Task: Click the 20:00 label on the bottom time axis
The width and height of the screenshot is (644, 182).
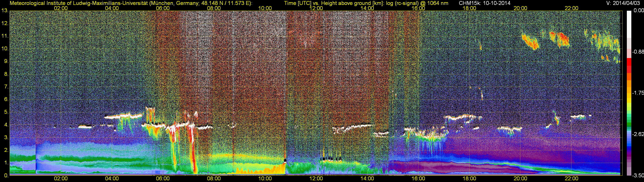Action: (521, 179)
